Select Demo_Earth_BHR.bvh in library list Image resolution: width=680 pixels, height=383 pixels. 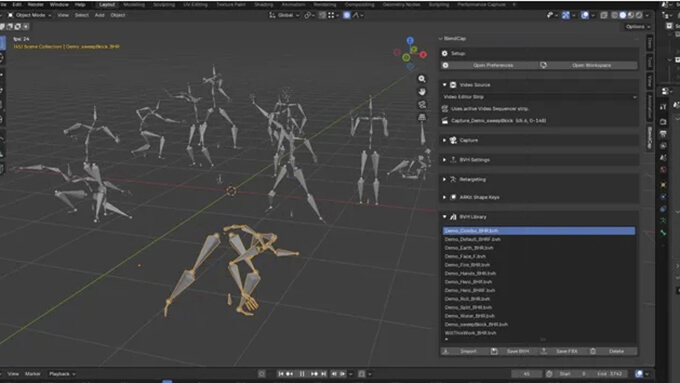click(539, 248)
